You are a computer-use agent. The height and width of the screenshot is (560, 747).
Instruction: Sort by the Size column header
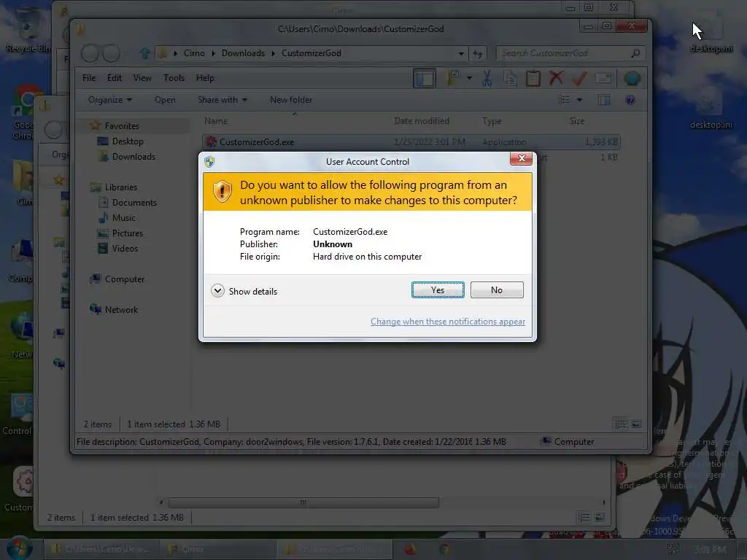(576, 121)
